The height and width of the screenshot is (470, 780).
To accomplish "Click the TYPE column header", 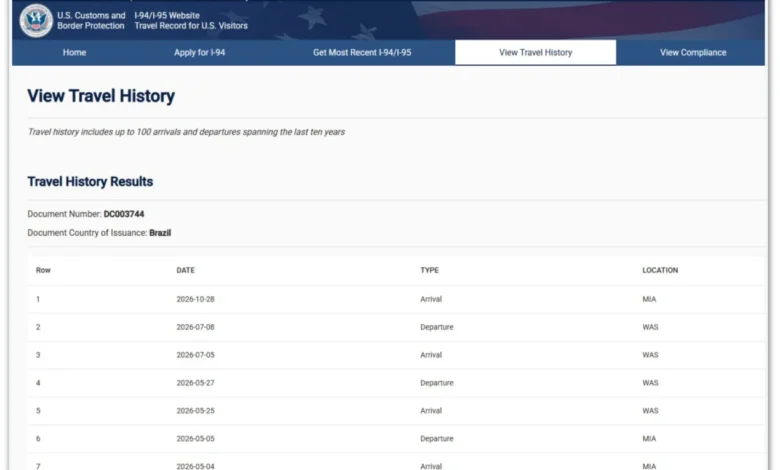I will click(x=429, y=270).
